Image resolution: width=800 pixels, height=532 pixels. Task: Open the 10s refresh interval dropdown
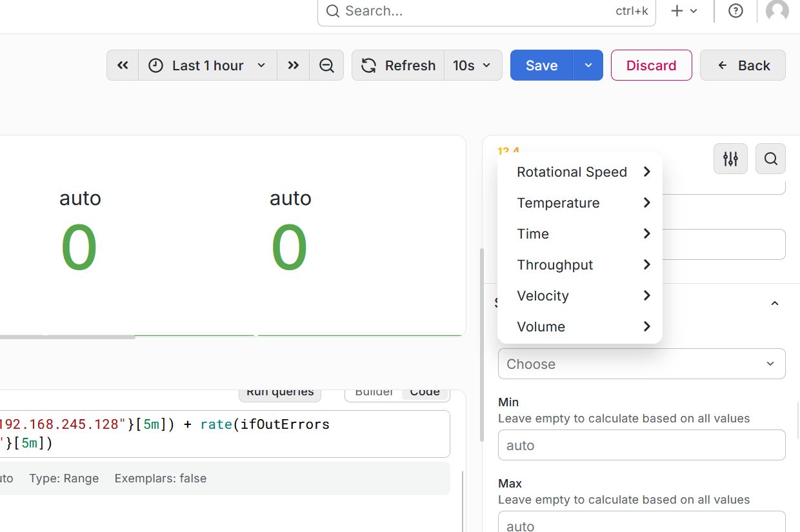pyautogui.click(x=473, y=65)
